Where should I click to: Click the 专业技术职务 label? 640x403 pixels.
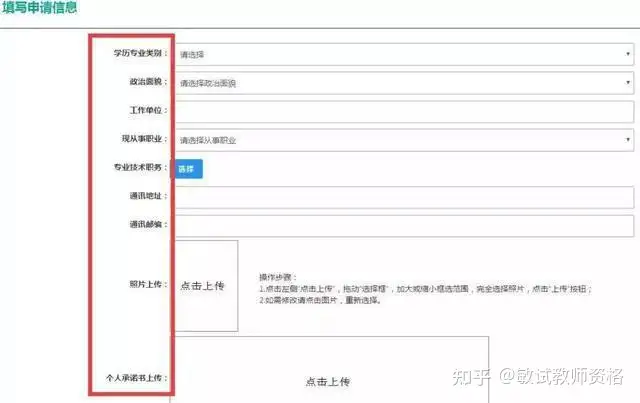[140, 167]
